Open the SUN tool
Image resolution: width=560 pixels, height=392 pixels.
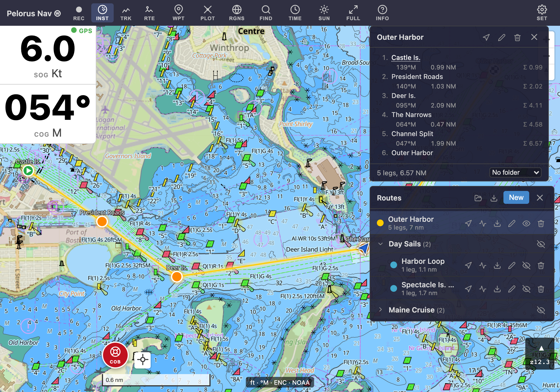(x=324, y=13)
